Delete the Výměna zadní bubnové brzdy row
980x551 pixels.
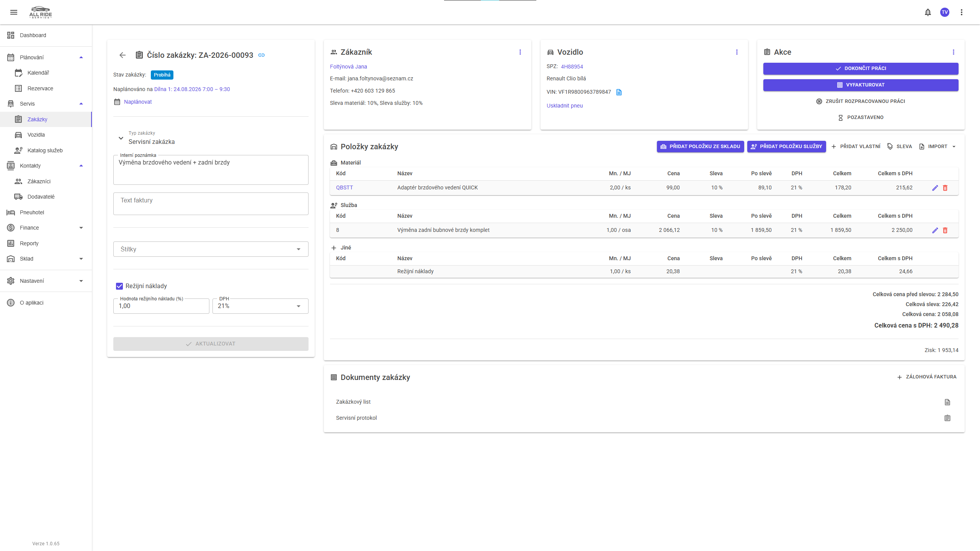(x=945, y=230)
